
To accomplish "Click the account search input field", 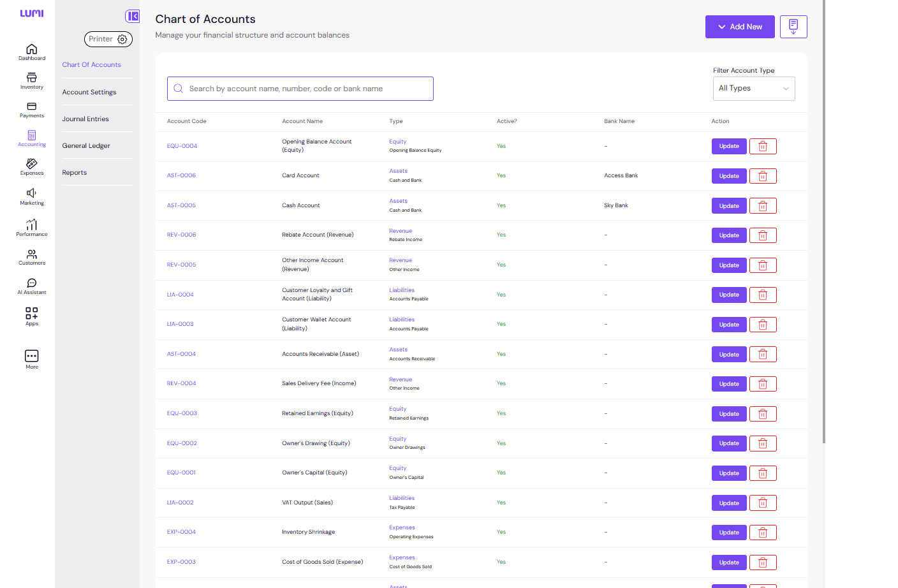I will (x=300, y=89).
